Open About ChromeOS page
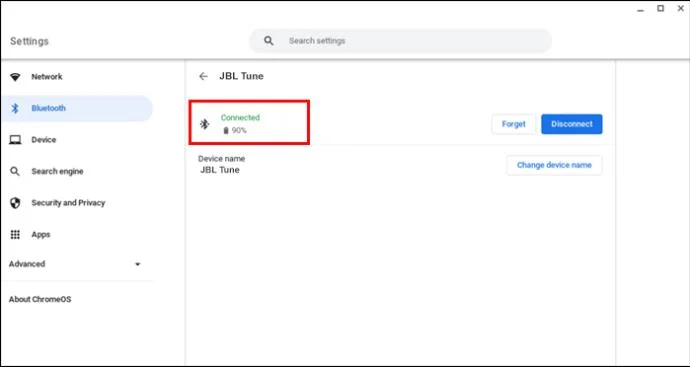The image size is (690, 367). pyautogui.click(x=40, y=299)
